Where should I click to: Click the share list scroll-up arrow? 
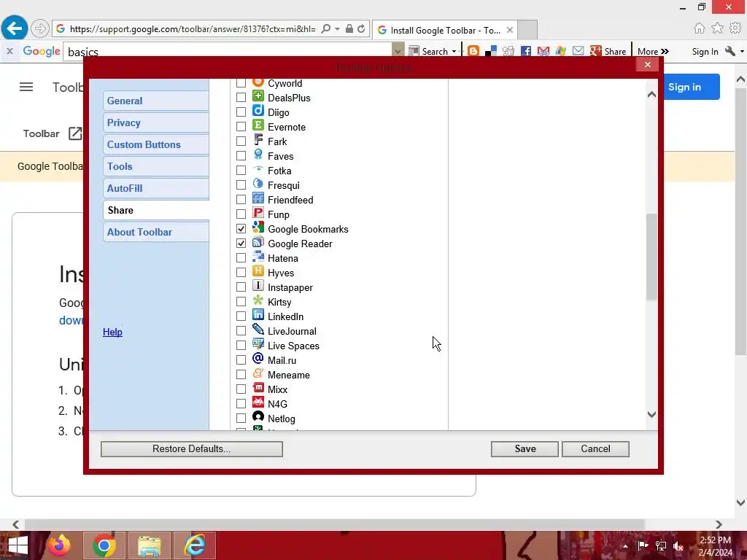coord(651,95)
